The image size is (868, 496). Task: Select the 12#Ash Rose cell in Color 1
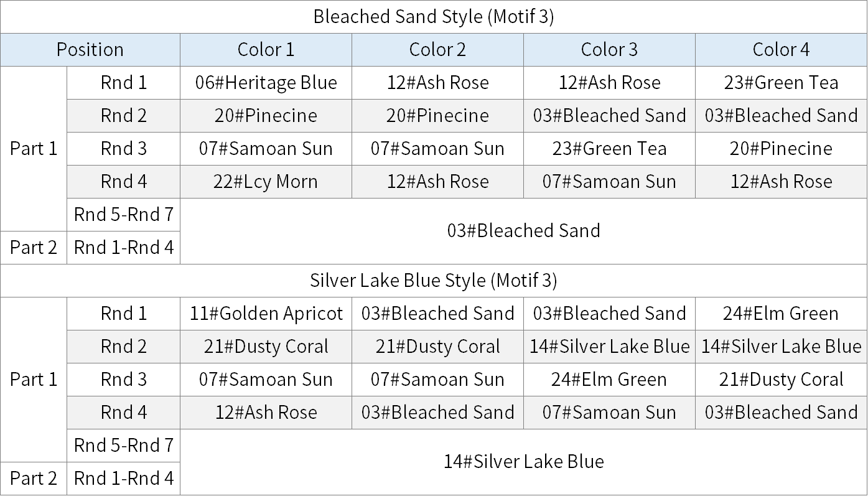point(266,413)
